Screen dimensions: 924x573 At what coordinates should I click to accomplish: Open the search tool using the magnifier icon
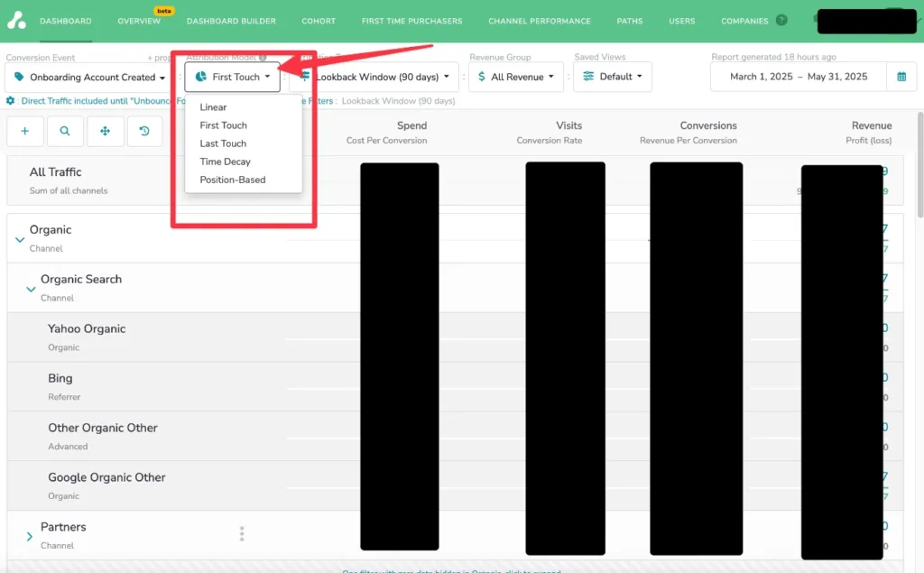point(65,131)
